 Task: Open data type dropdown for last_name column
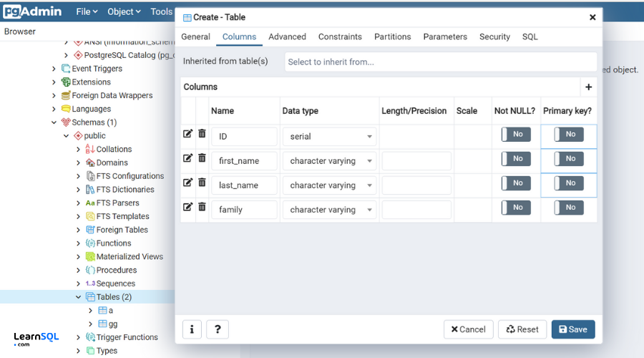pyautogui.click(x=329, y=185)
